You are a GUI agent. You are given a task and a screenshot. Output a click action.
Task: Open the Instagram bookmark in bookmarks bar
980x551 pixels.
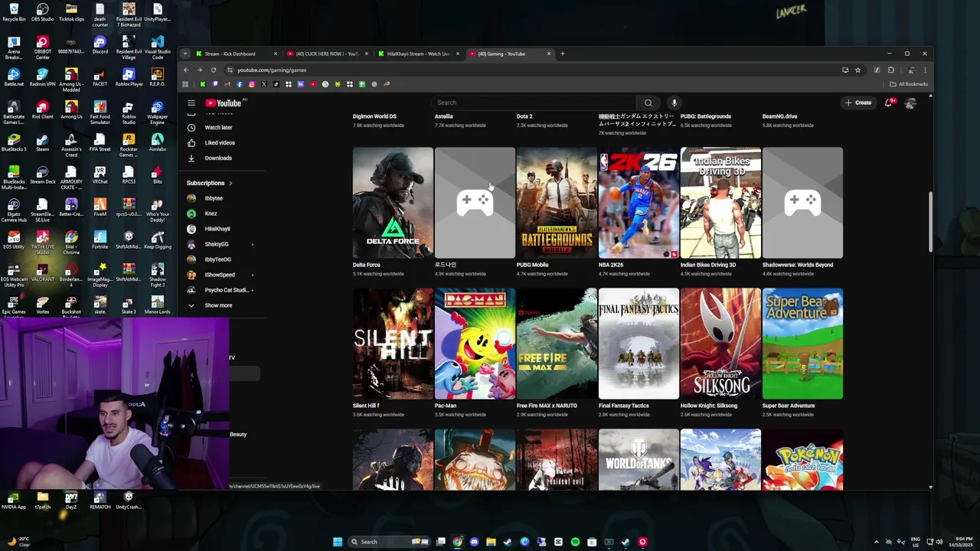pos(252,84)
